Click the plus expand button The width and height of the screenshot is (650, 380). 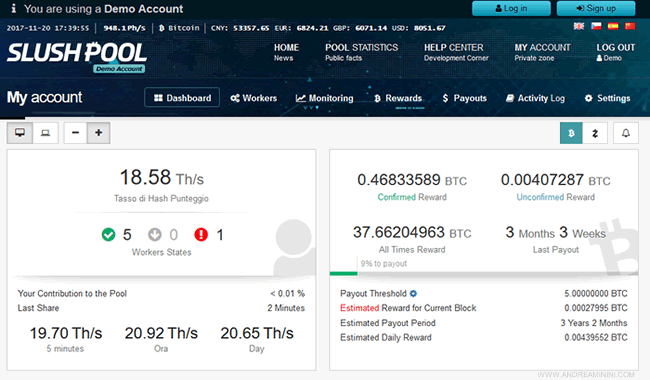[99, 133]
